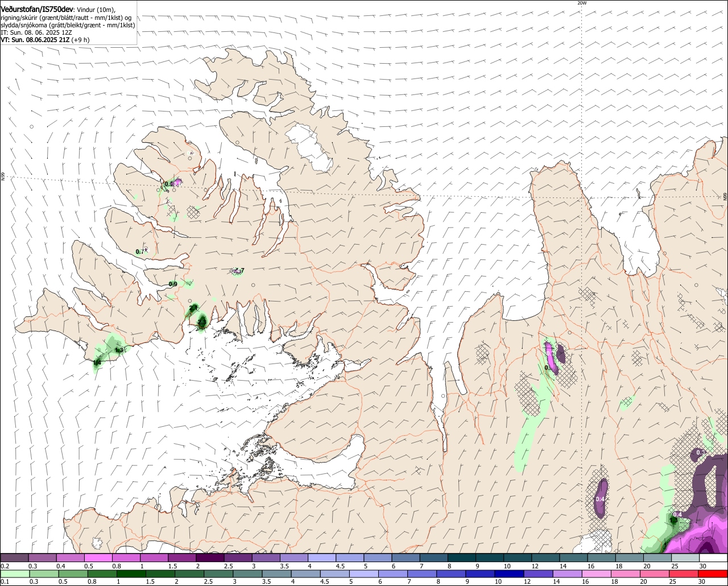Click the 12 label under lower legend row
Viewport: 728px width, 586px height.
pos(527,582)
